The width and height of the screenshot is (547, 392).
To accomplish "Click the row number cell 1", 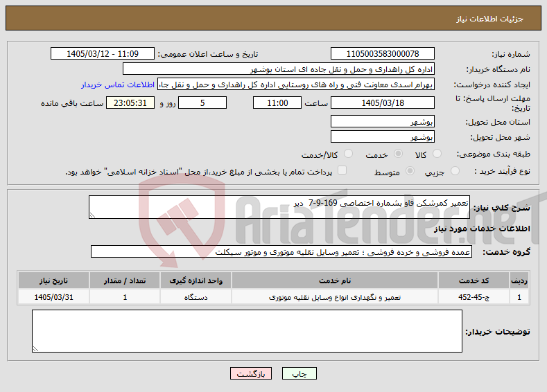I will [x=519, y=297].
